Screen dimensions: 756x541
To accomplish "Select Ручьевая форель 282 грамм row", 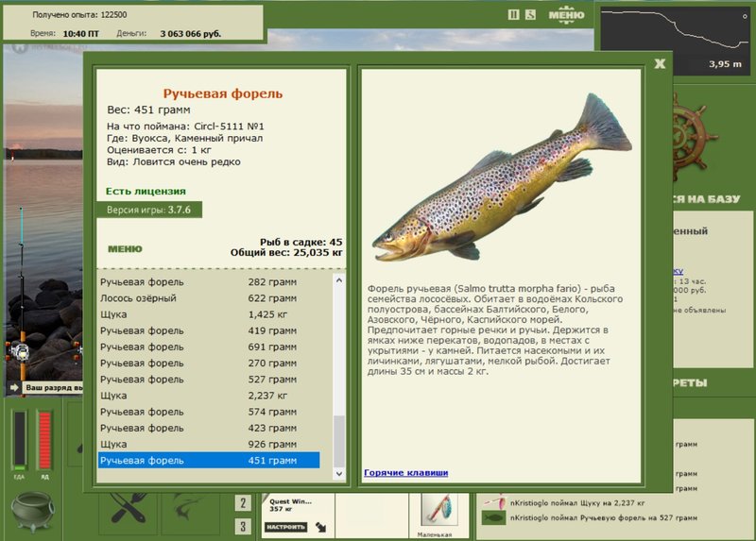I will click(x=209, y=281).
